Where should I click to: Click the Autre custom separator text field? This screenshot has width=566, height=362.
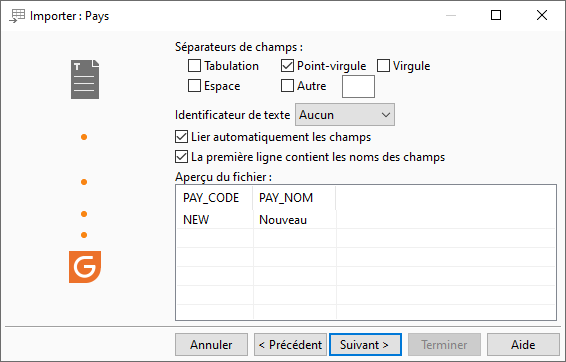pos(358,87)
